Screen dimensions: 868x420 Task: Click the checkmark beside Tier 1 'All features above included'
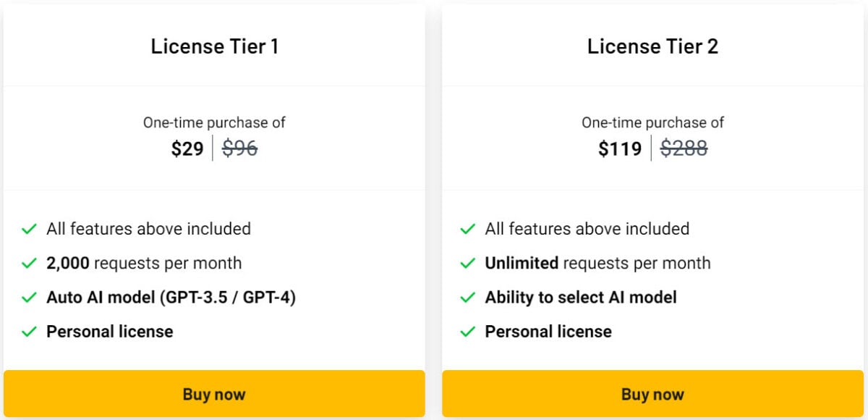click(x=29, y=229)
